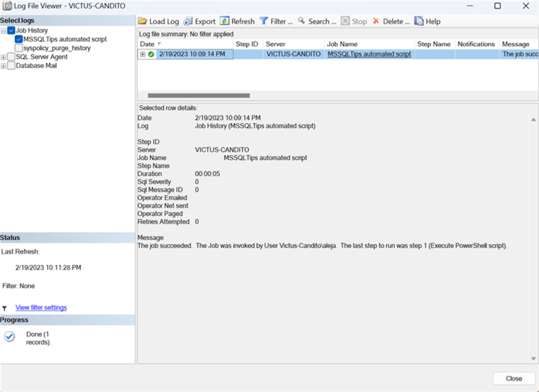Click the Last Refresh time 2/19/2023 10:11:28 PM
This screenshot has height=392, width=539.
pyautogui.click(x=48, y=268)
